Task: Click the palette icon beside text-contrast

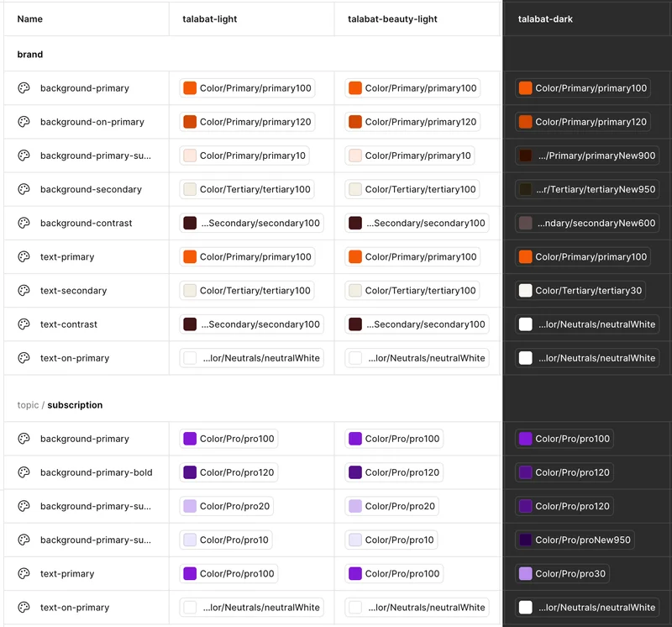Action: point(24,324)
